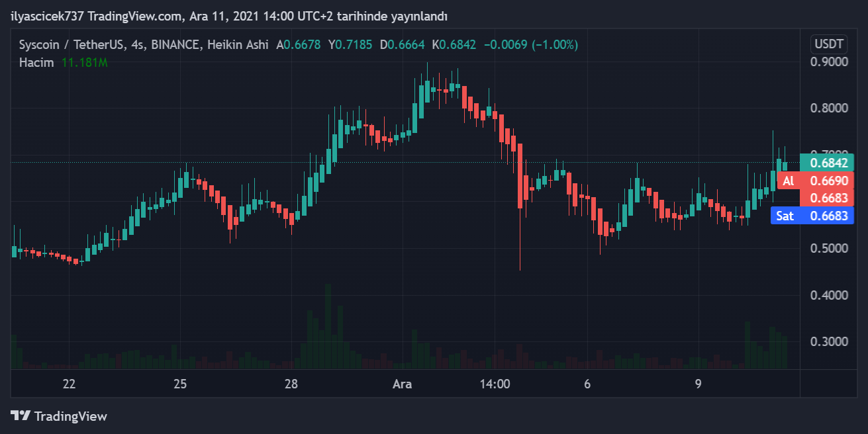Click the 0.3000 price scale label
This screenshot has height=434, width=868.
[829, 341]
